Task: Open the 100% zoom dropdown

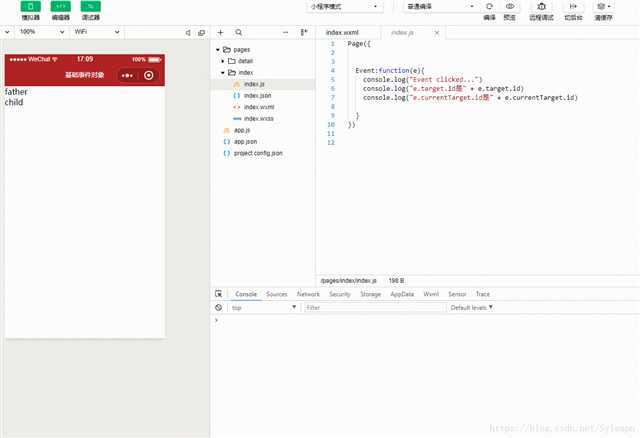Action: [42, 32]
